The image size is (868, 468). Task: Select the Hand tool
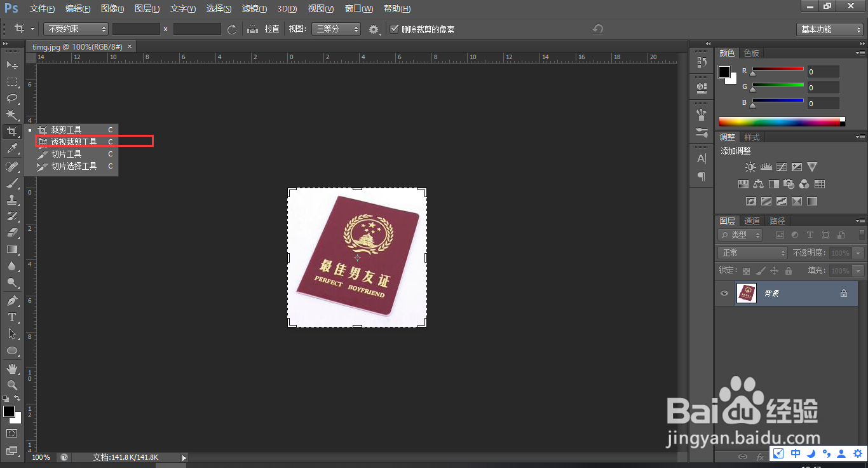[x=11, y=369]
